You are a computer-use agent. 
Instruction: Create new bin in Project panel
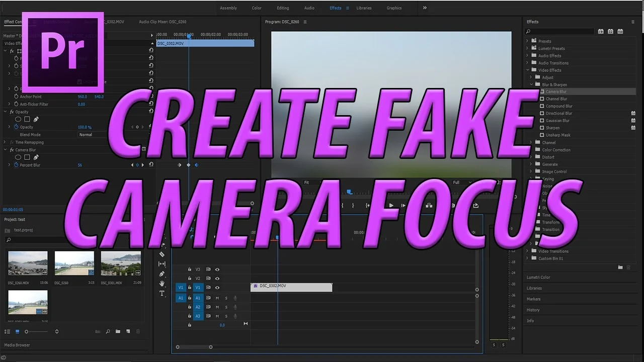click(118, 331)
